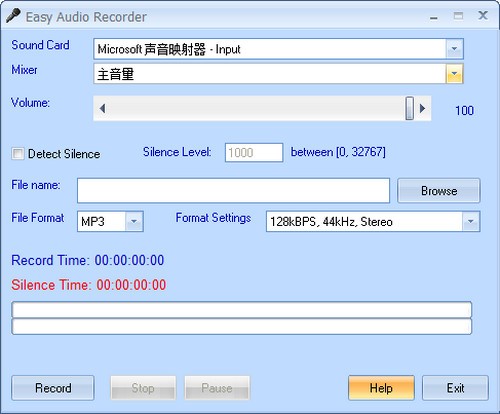Open the File Format MP3 dropdown
The image size is (500, 414).
coord(110,221)
